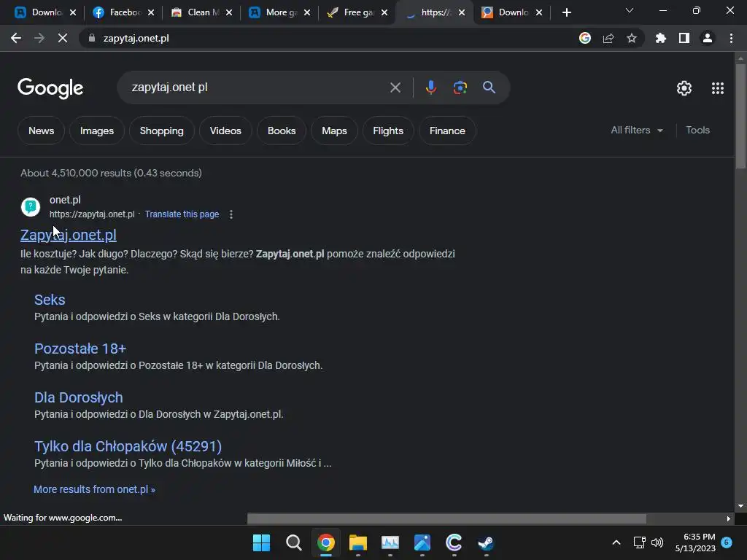Image resolution: width=747 pixels, height=560 pixels.
Task: Toggle Chrome side panel
Action: [x=684, y=38]
